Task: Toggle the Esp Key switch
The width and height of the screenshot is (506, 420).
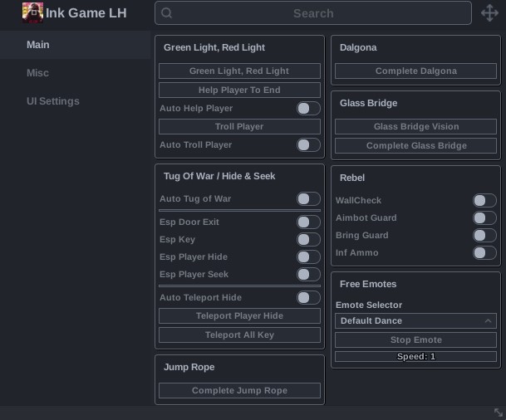Action: coord(308,240)
